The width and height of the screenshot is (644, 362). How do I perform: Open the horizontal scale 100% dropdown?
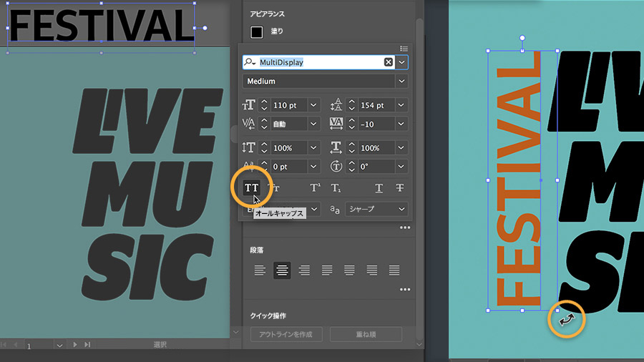[x=401, y=148]
